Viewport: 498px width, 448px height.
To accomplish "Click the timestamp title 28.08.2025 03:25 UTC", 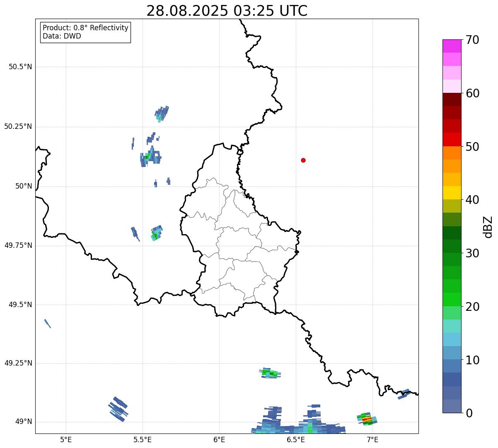I will coord(227,11).
